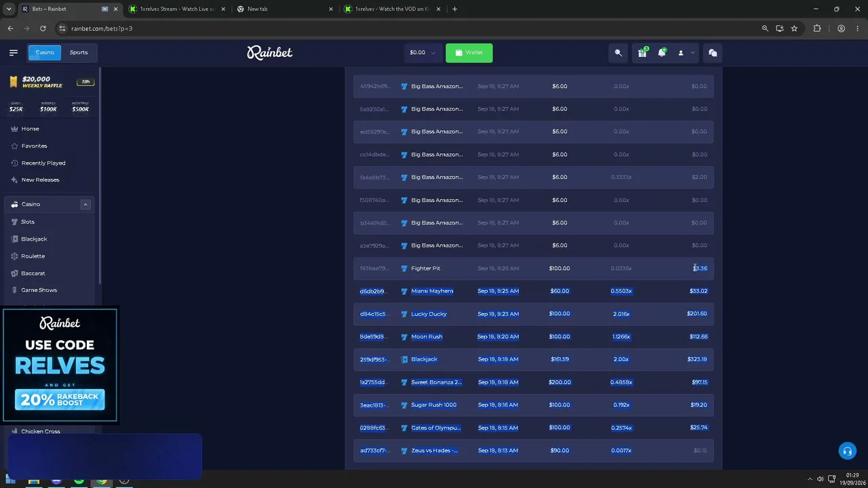Image resolution: width=868 pixels, height=488 pixels.
Task: Select the Monthly $500K race
Action: point(80,107)
